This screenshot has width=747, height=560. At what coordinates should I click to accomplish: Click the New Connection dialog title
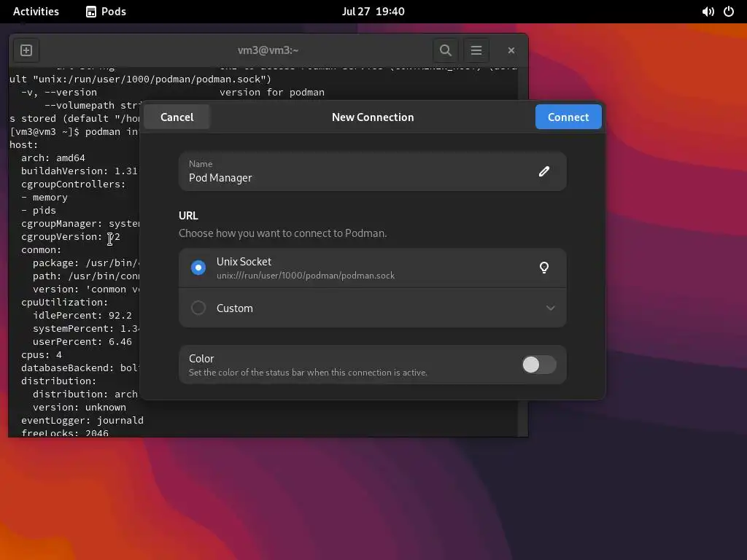point(373,117)
